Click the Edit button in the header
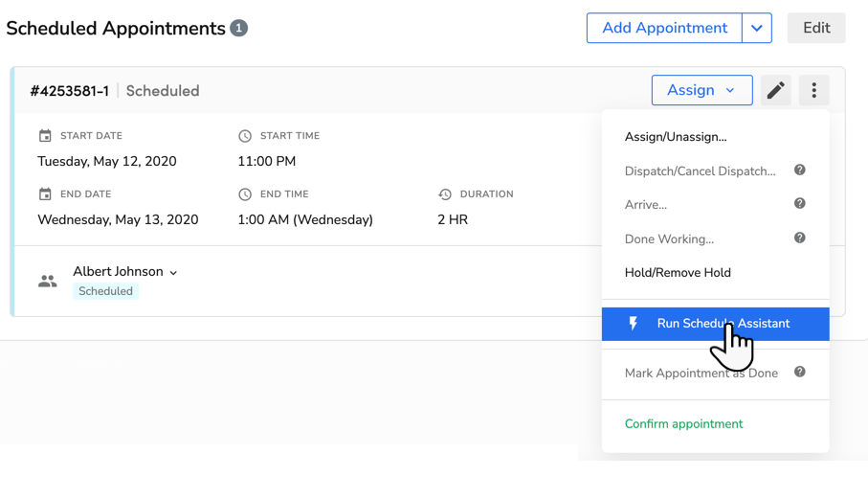This screenshot has height=477, width=868. pos(816,28)
